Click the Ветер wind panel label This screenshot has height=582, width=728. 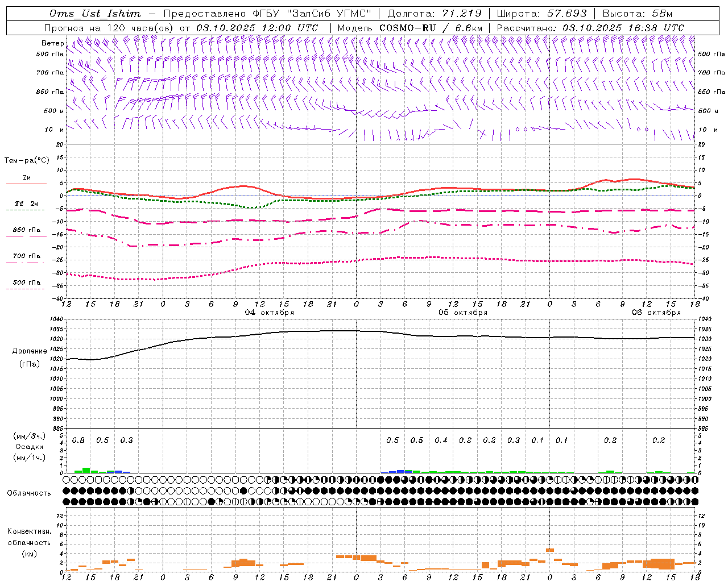[52, 43]
